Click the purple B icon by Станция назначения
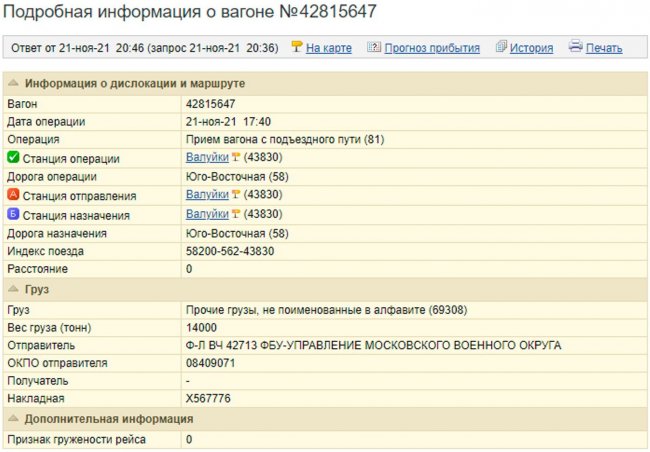The image size is (650, 452). pos(13,215)
